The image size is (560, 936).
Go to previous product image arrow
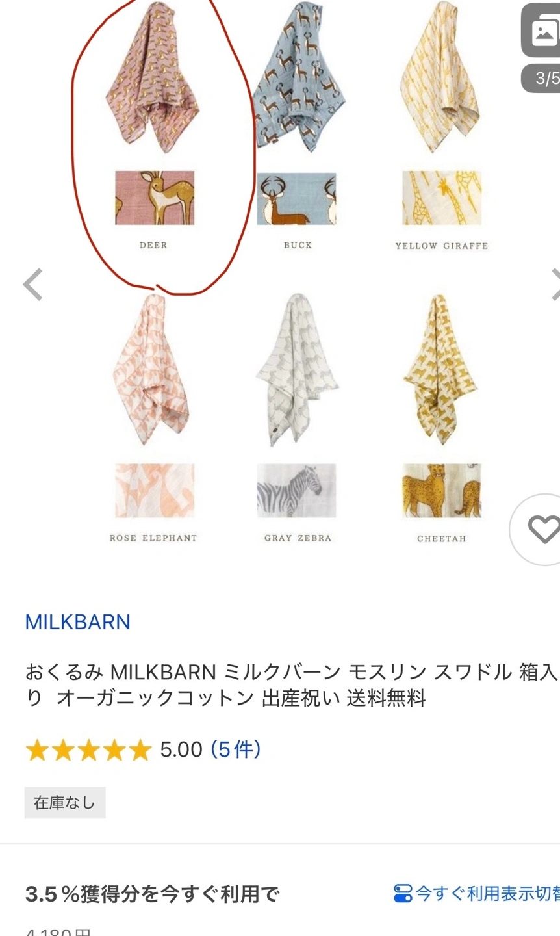[32, 285]
